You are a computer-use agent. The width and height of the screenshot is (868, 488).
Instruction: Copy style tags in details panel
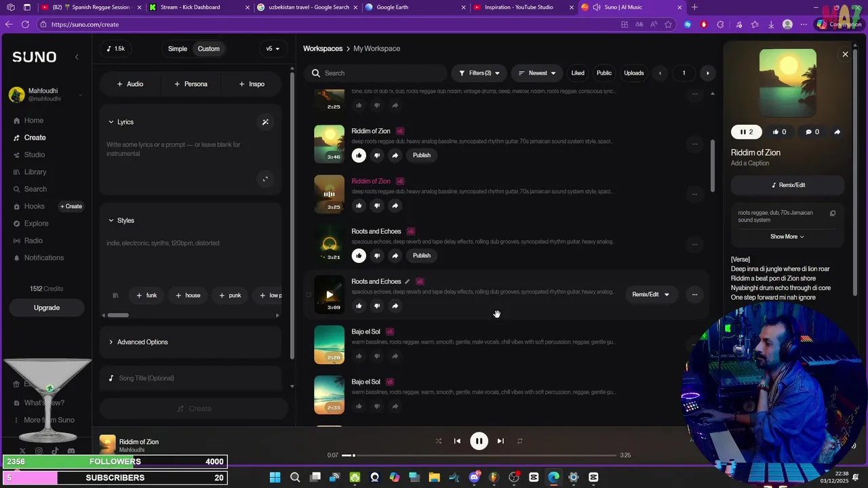[833, 213]
